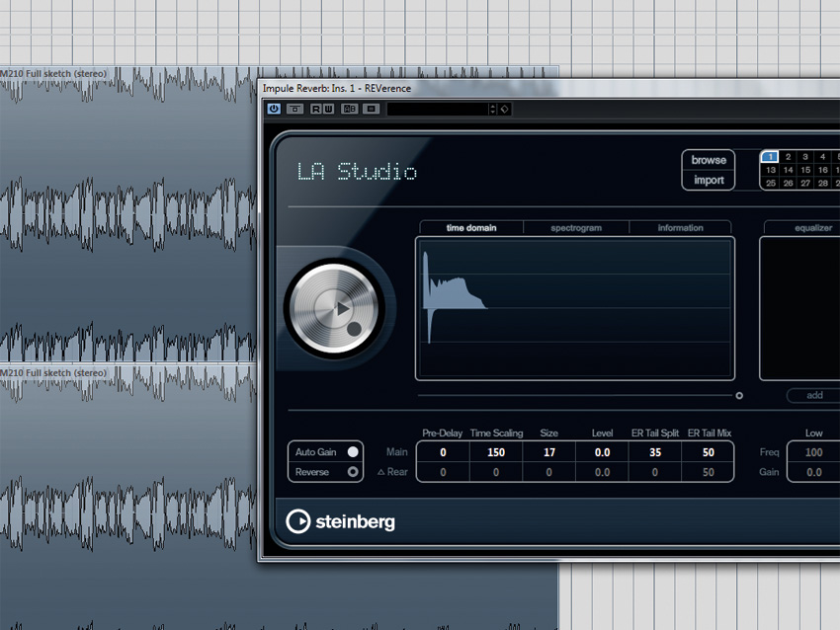Open the preset name field dropdown
Image resolution: width=840 pixels, height=630 pixels.
pyautogui.click(x=438, y=110)
